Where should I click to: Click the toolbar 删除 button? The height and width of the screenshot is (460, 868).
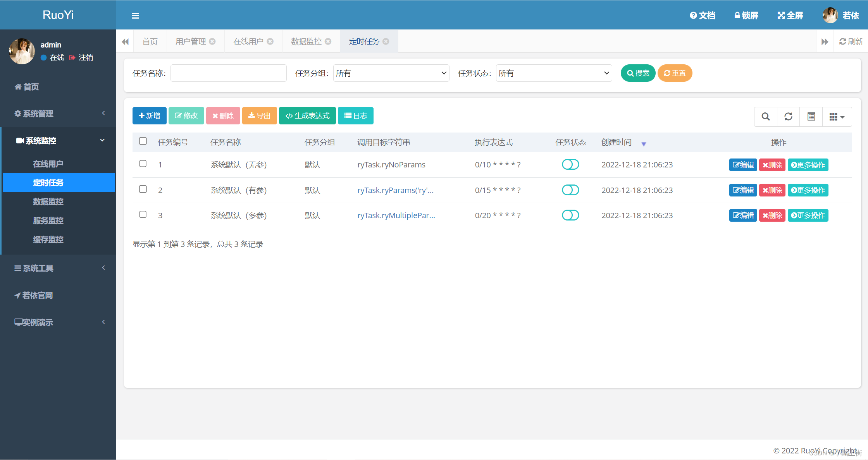coord(223,116)
